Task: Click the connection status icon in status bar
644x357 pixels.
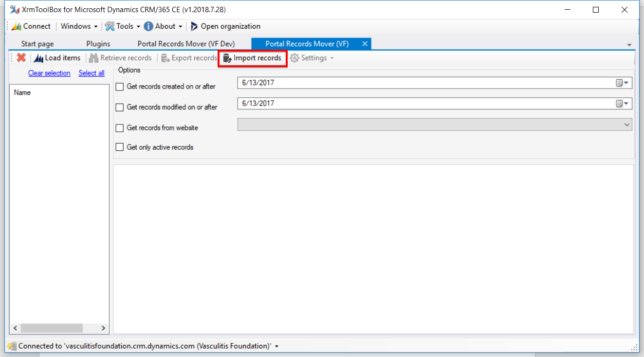Action: 12,346
